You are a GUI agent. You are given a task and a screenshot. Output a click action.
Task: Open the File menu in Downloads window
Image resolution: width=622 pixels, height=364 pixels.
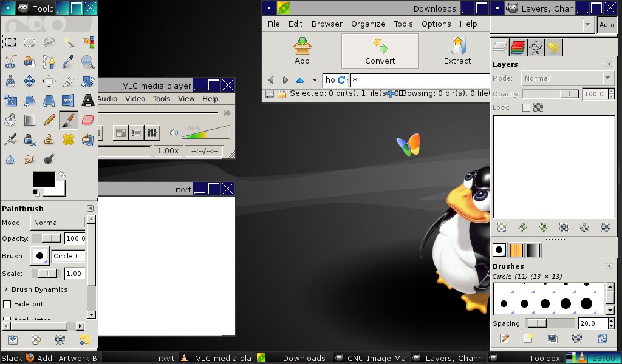tap(274, 24)
